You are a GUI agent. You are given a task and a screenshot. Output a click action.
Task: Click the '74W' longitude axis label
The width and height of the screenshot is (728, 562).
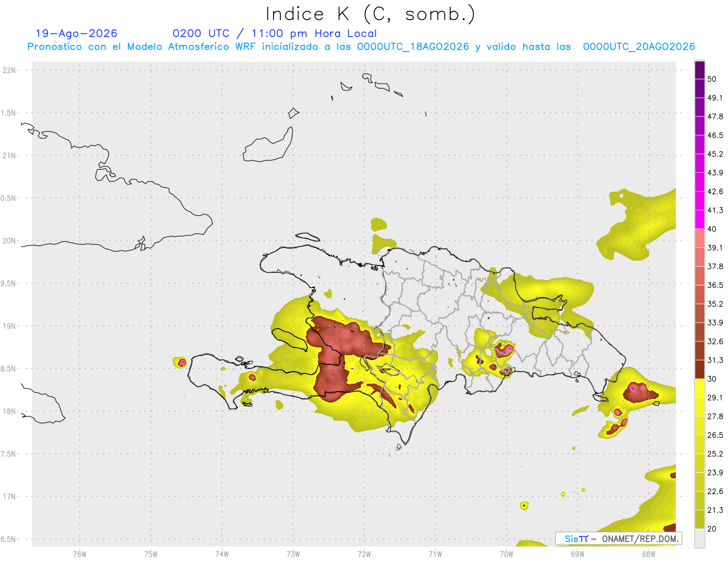click(221, 553)
